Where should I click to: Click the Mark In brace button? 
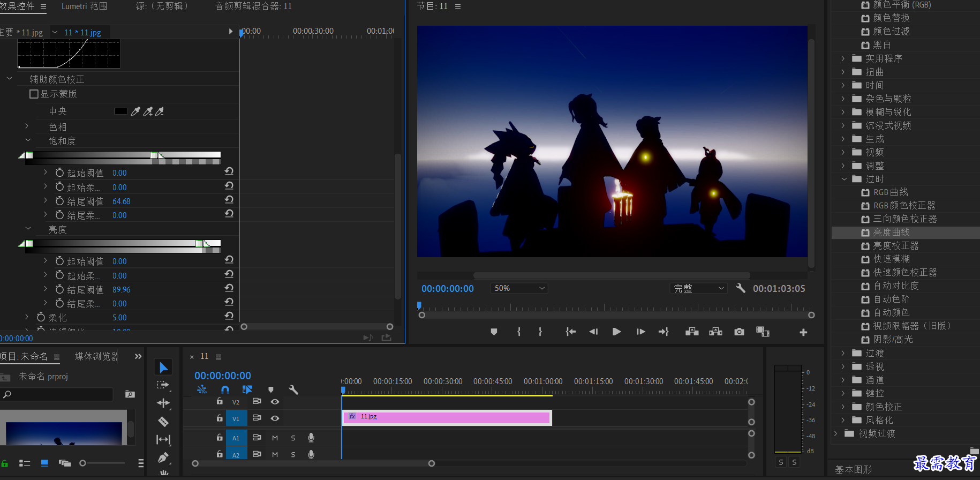519,332
